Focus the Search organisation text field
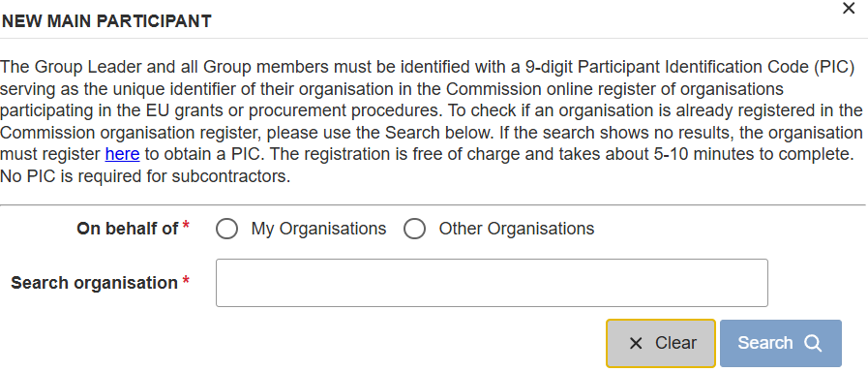Viewport: 868px width, 372px height. [492, 283]
